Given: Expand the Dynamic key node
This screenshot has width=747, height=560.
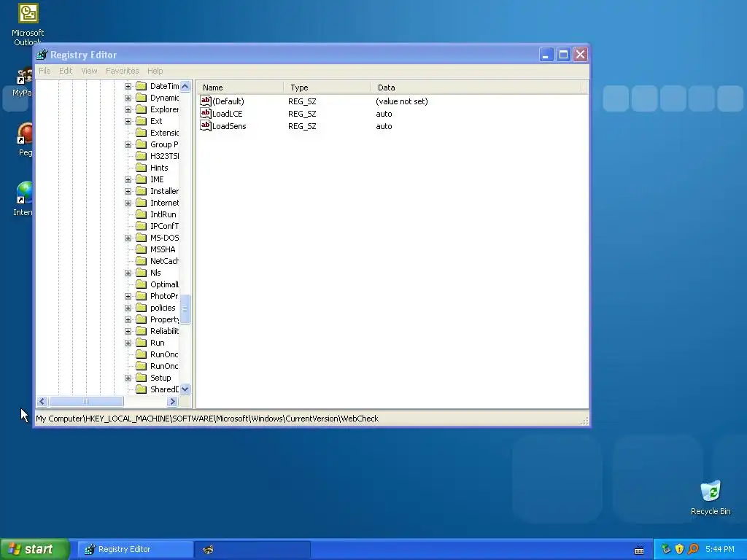Looking at the screenshot, I should click(128, 98).
